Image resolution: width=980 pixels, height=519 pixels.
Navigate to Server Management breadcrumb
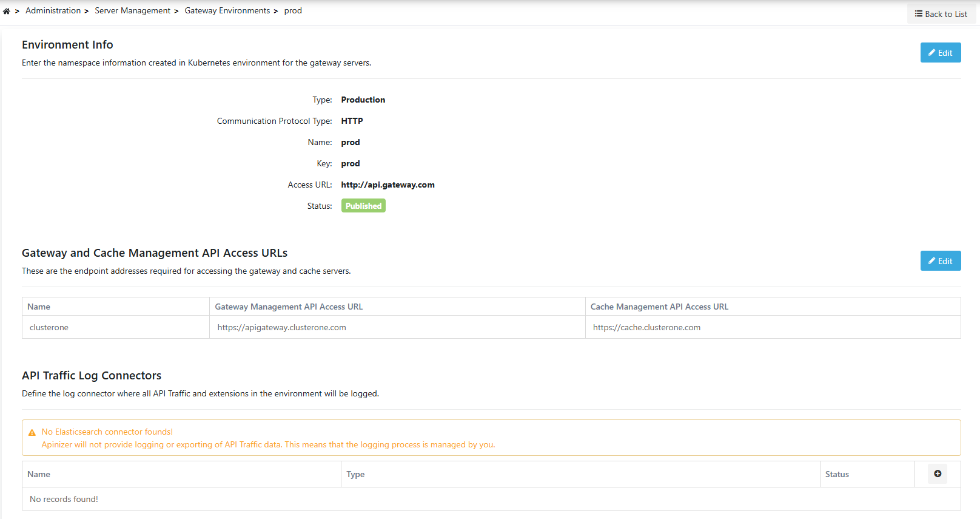coord(132,11)
